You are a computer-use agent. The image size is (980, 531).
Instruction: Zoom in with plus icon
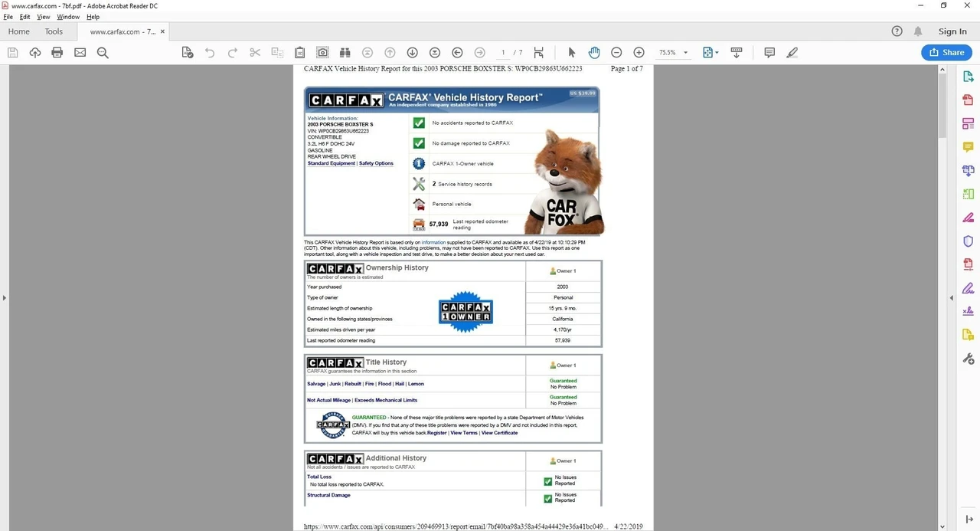coord(639,53)
